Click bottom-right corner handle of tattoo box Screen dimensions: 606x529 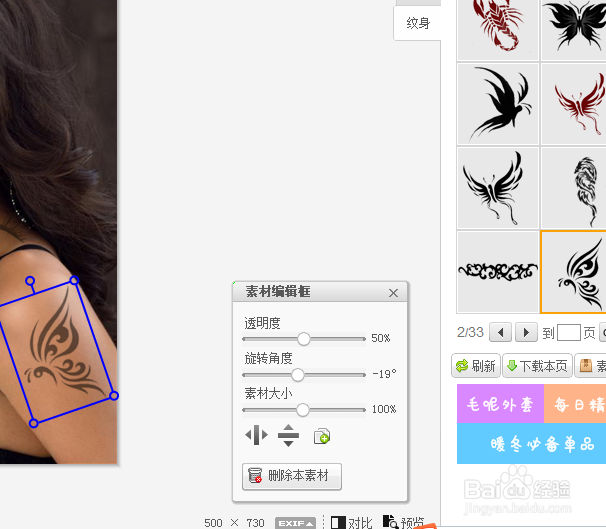114,396
